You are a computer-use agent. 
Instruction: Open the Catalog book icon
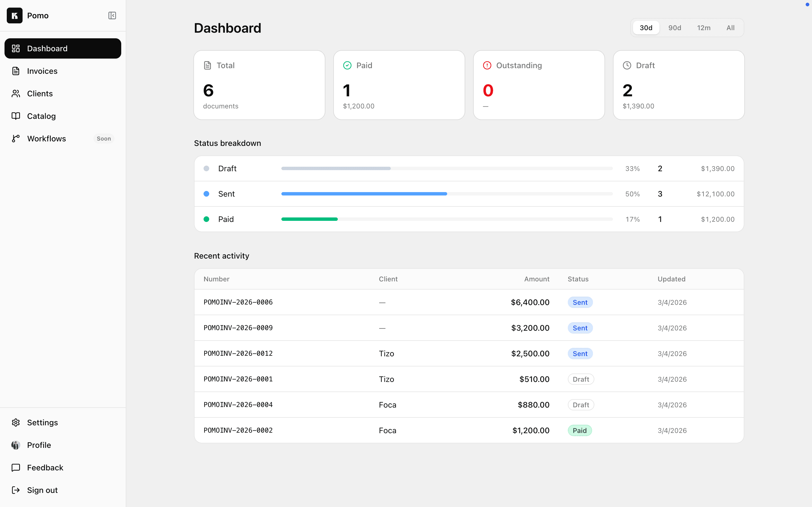(x=16, y=116)
